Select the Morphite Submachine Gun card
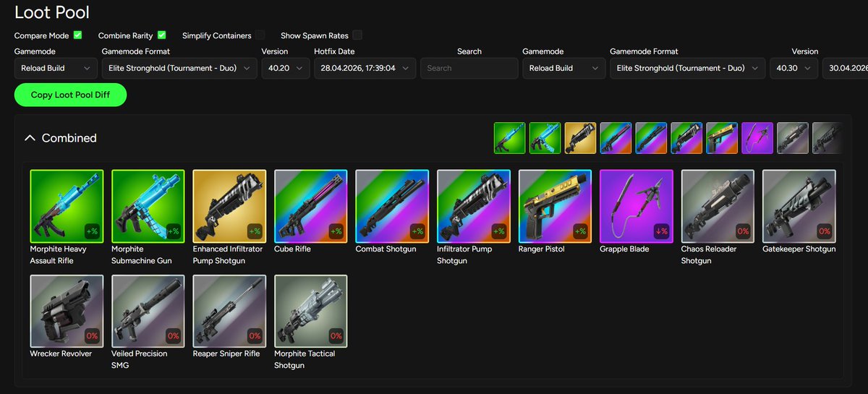Image resolution: width=868 pixels, height=394 pixels. 148,206
